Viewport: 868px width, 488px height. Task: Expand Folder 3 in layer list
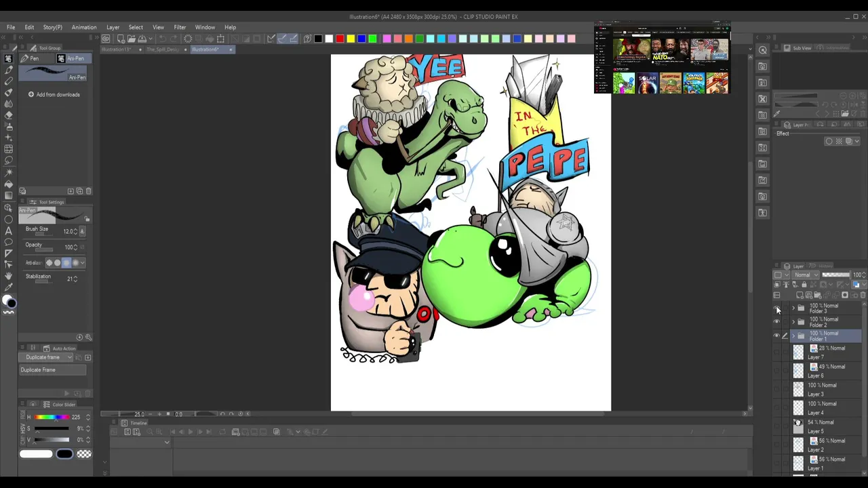tap(793, 308)
